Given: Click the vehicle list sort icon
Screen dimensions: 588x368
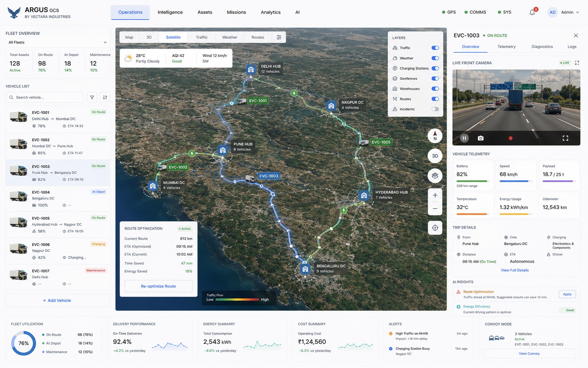Looking at the screenshot, I should point(105,97).
